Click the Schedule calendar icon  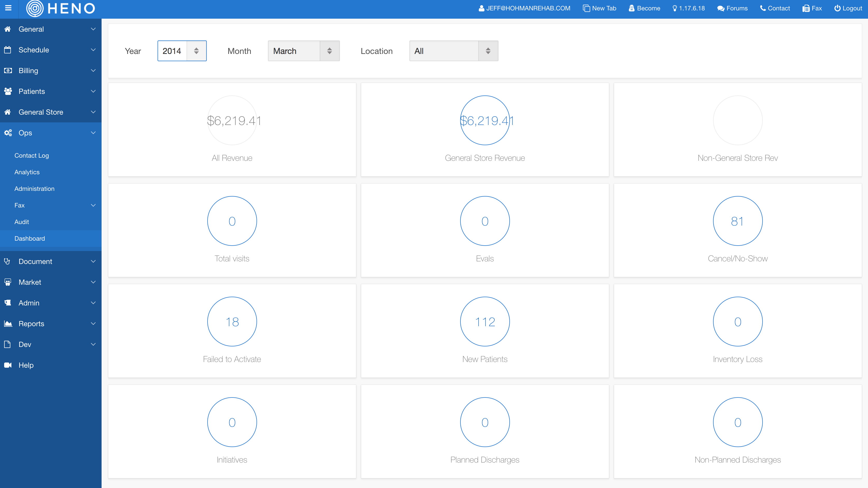[8, 50]
